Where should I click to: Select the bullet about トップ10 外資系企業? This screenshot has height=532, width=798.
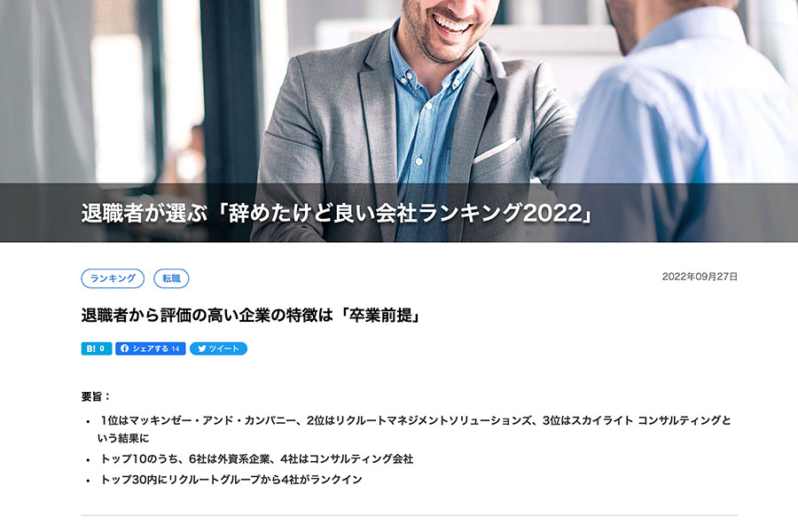tap(256, 458)
